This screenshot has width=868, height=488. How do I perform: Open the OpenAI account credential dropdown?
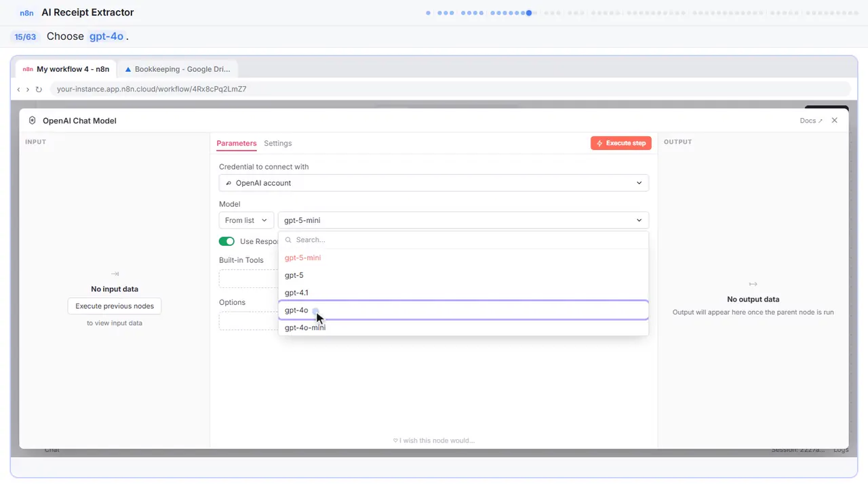434,183
